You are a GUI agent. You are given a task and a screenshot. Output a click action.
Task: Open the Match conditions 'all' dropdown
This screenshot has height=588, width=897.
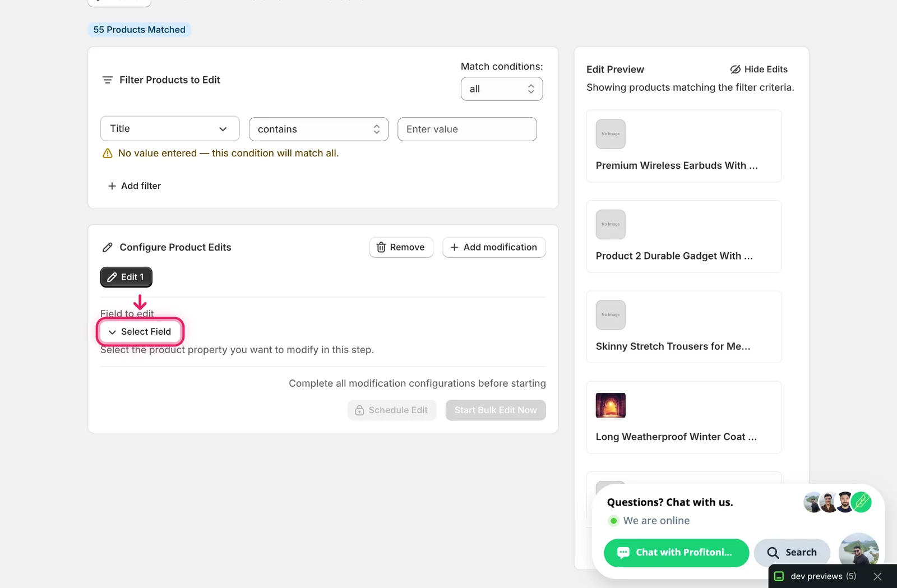pyautogui.click(x=502, y=89)
